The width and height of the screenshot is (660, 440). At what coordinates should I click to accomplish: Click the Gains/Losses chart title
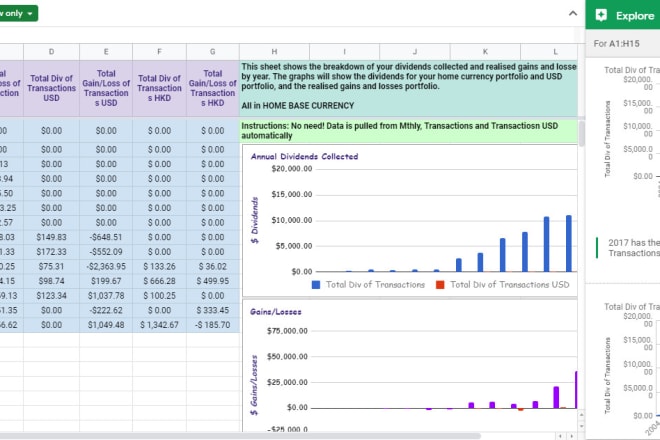[276, 312]
